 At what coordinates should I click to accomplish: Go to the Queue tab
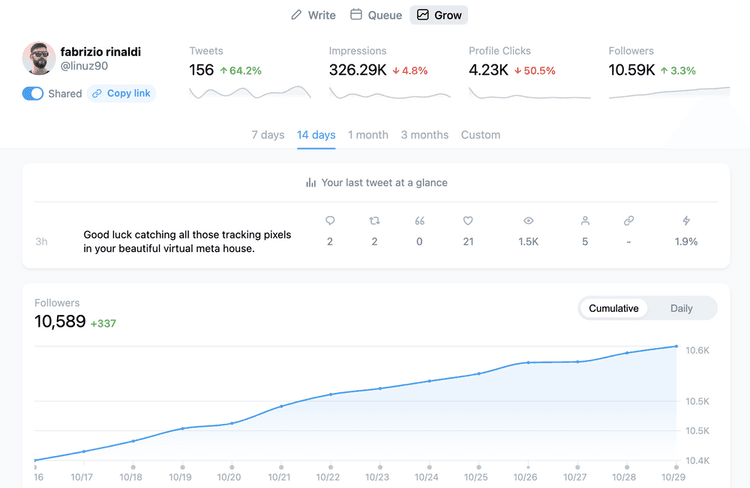tap(376, 15)
